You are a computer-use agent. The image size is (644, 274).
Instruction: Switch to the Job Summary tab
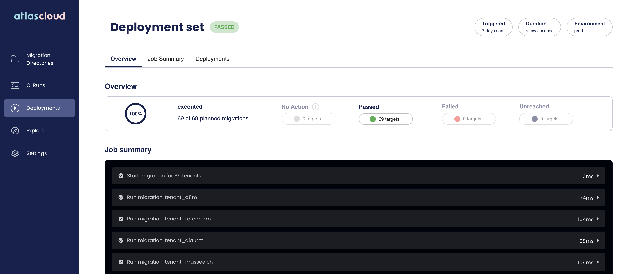click(x=166, y=59)
